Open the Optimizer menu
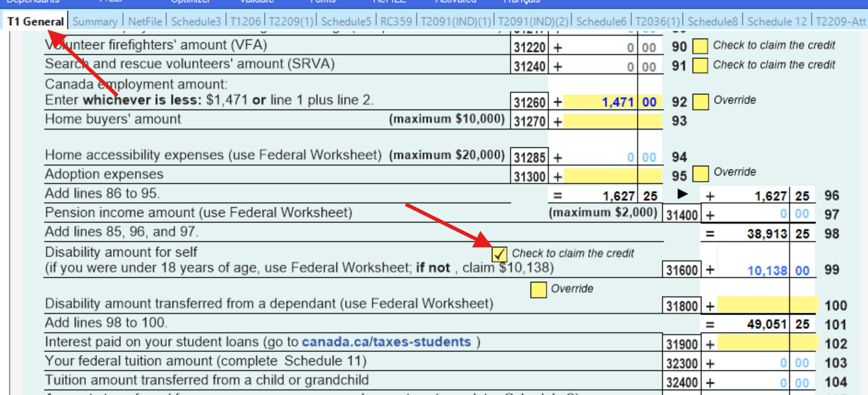This screenshot has height=395, width=868. pos(190,2)
